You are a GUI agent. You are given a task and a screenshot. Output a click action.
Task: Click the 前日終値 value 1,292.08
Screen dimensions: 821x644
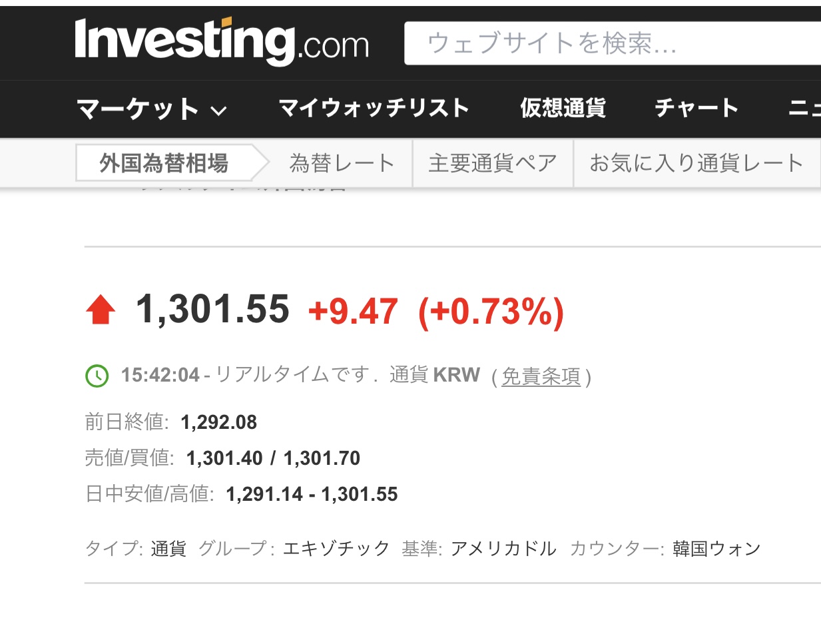click(x=218, y=422)
